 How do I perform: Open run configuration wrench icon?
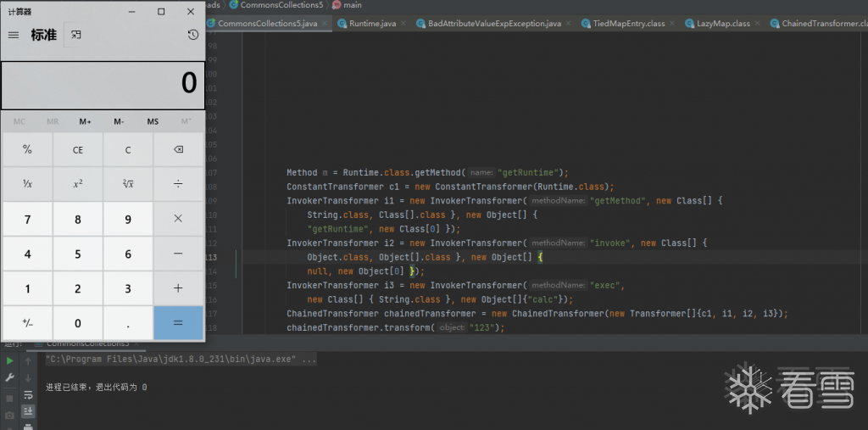point(10,378)
